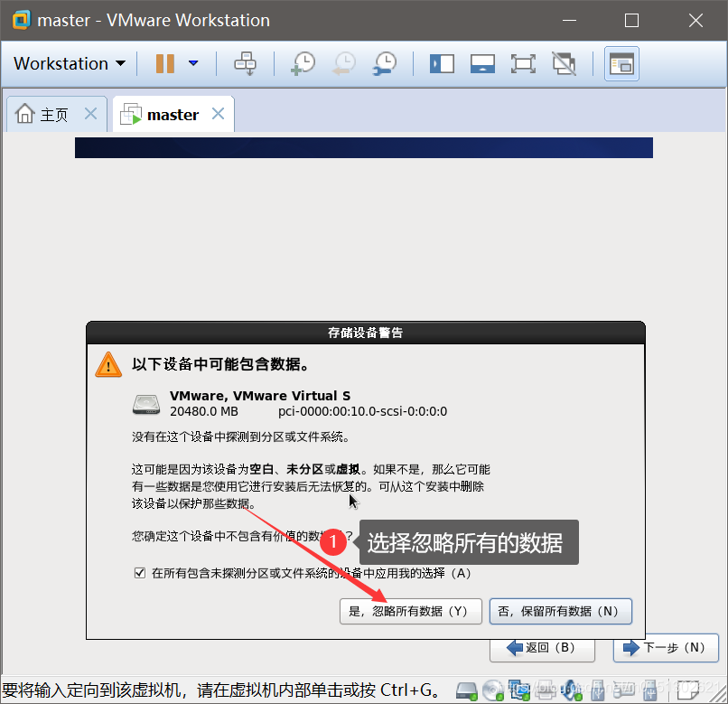
Task: Click pci-0000:00:10.0-scsi-0:0:0:0 device path
Action: coord(362,411)
